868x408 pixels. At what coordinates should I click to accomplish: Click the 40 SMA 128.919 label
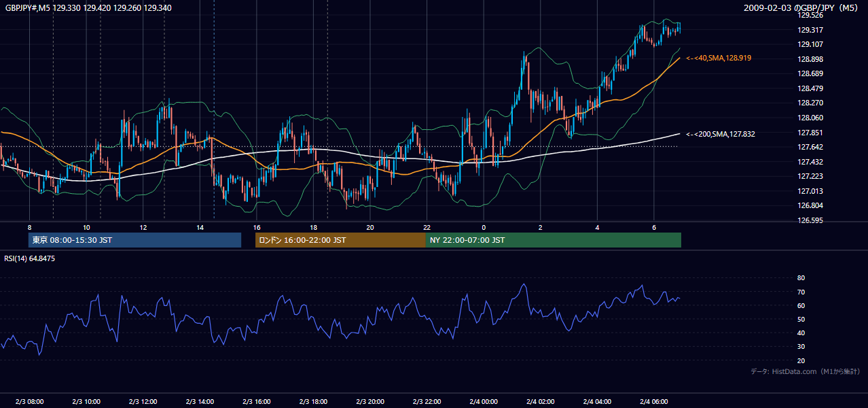(719, 58)
